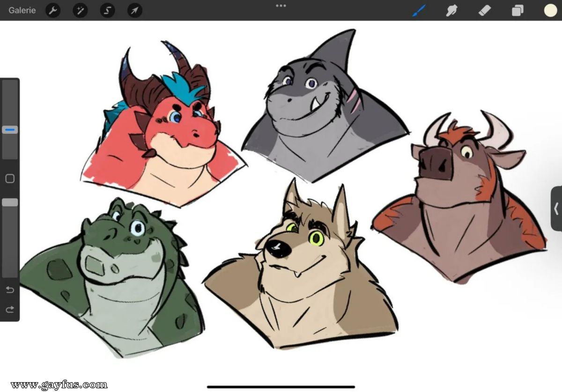Open the Actions wrench menu
This screenshot has height=392, width=562.
[x=53, y=10]
